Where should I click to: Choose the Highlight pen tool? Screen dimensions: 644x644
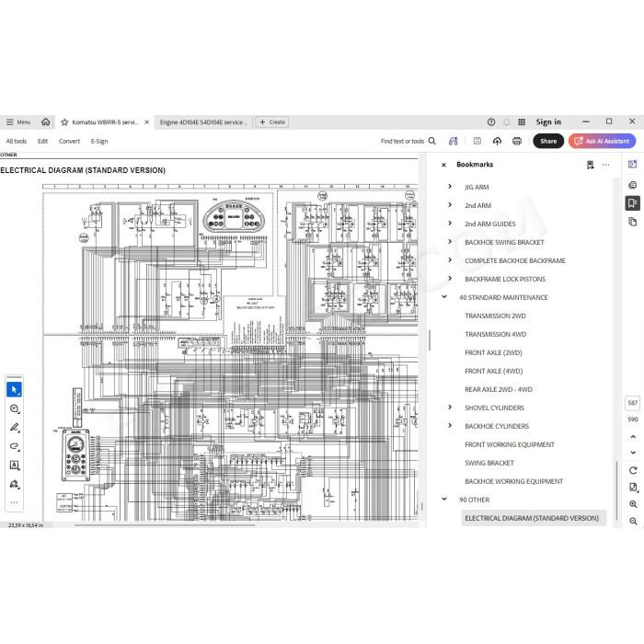click(15, 428)
